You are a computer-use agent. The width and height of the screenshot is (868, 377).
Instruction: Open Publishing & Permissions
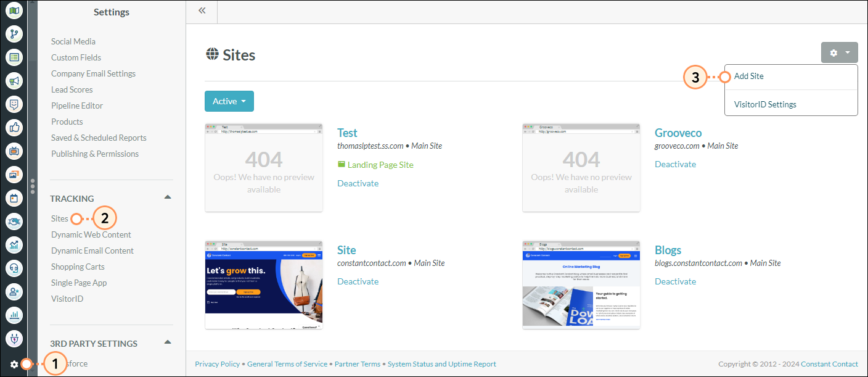(95, 154)
